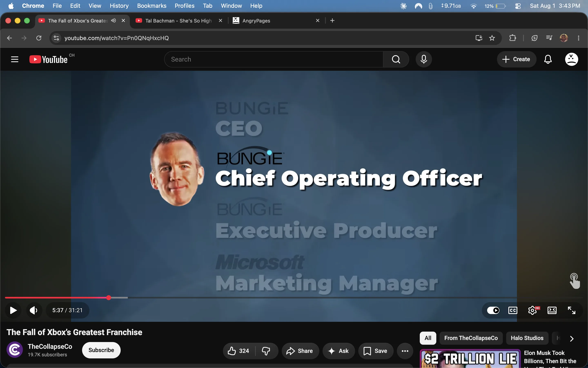Screen dimensions: 588x368
Task: Open the View menu
Action: coord(95,6)
